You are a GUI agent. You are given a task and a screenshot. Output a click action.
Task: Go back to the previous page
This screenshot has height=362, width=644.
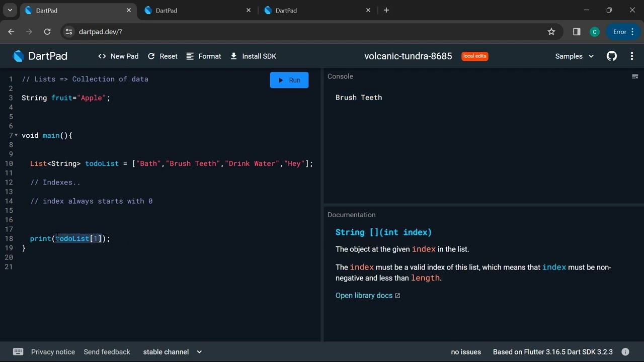11,32
